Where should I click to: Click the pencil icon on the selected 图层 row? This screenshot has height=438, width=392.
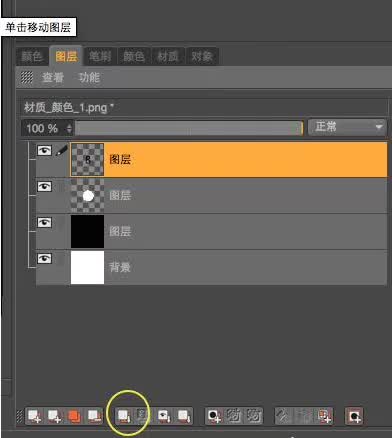coord(62,151)
